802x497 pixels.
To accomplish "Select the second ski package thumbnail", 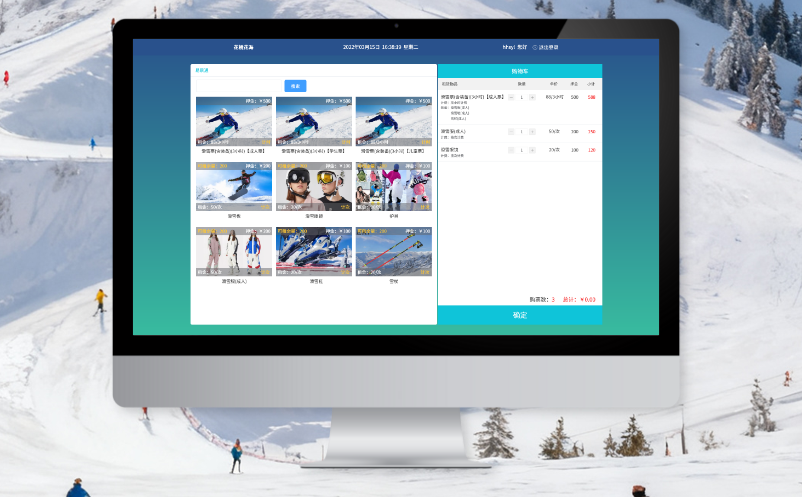I will point(314,121).
